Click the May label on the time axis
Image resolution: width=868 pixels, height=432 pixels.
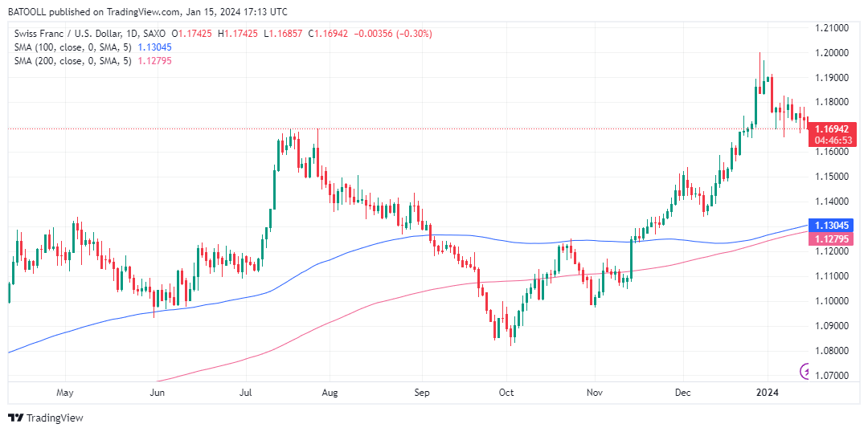point(66,393)
